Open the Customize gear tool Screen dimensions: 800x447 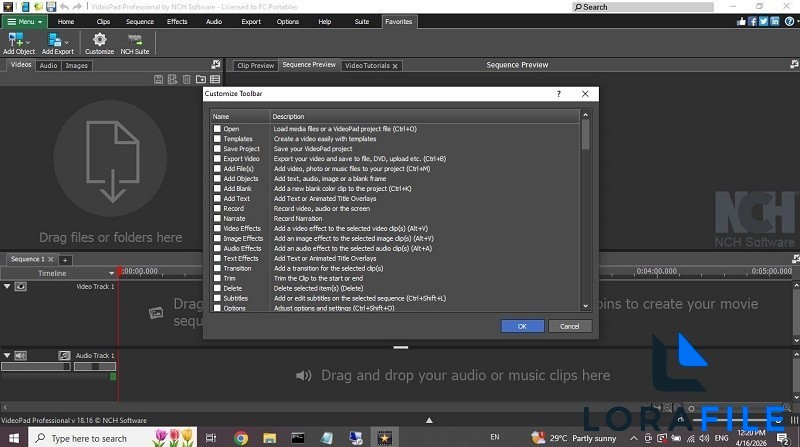tap(99, 39)
